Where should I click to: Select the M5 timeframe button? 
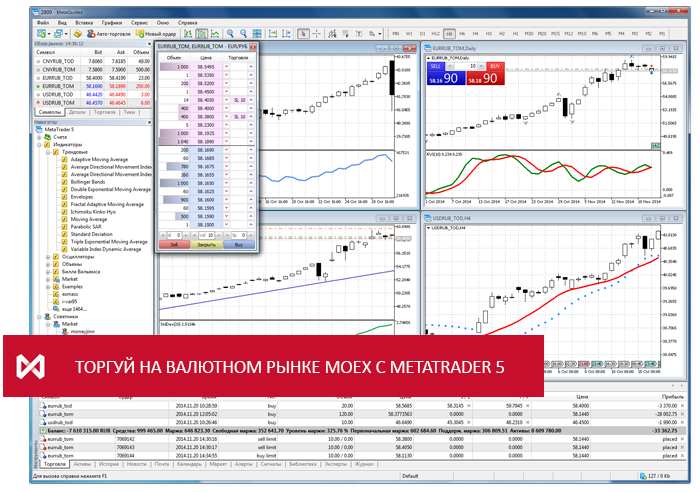(608, 34)
